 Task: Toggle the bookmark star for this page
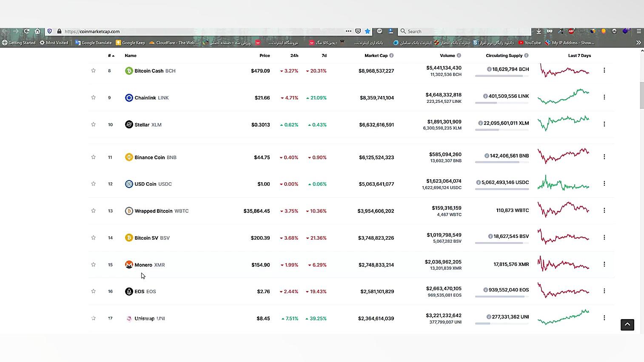[368, 31]
